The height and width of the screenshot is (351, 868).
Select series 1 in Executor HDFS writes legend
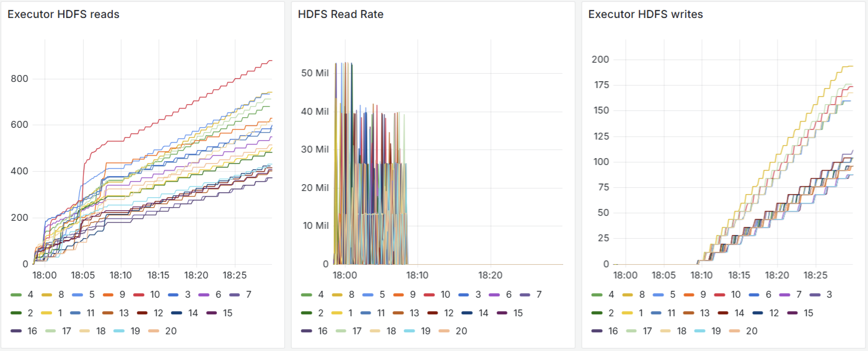point(641,313)
